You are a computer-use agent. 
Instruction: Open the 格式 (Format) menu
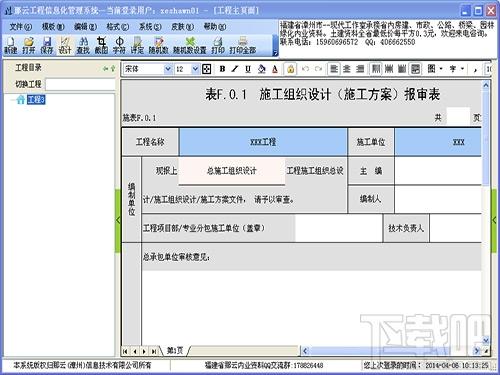pyautogui.click(x=118, y=27)
